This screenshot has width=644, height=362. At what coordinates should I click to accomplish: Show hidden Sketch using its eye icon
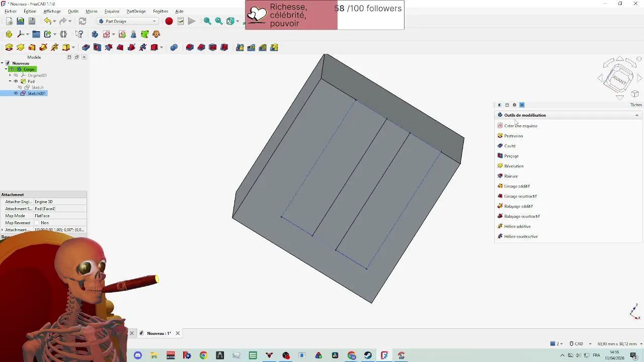(x=21, y=87)
